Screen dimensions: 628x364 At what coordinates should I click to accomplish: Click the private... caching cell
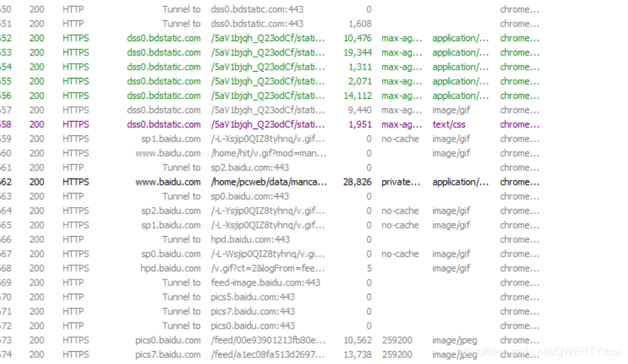click(x=401, y=182)
